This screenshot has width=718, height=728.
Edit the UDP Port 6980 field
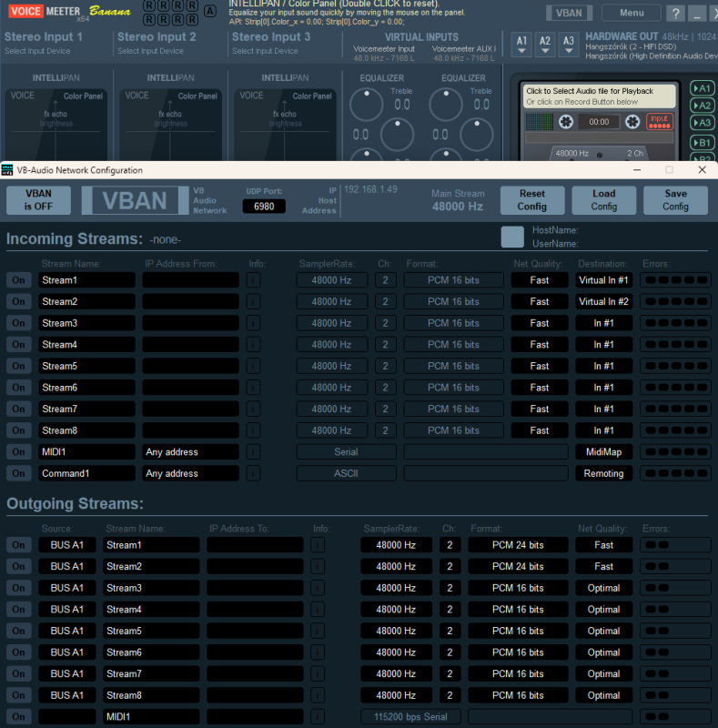264,207
